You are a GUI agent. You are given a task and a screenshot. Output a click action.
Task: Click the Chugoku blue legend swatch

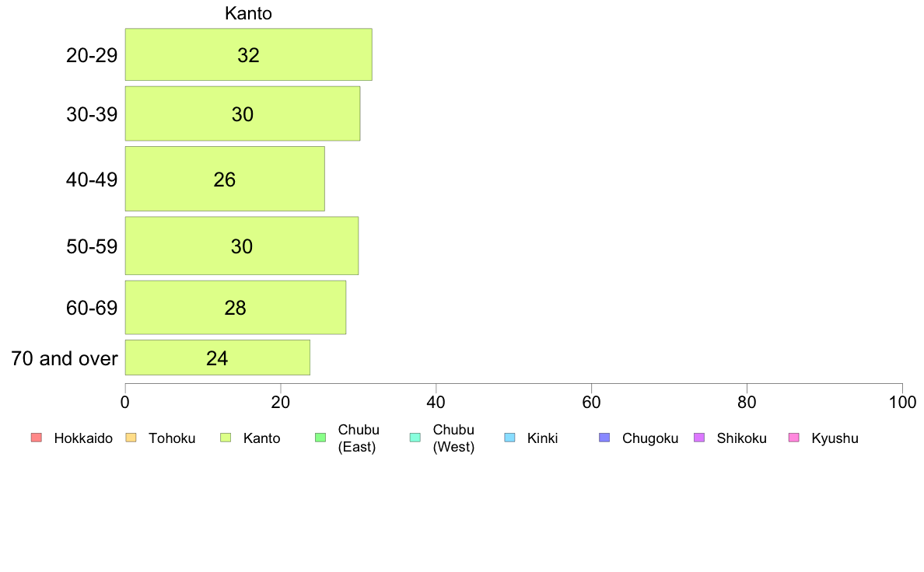604,438
